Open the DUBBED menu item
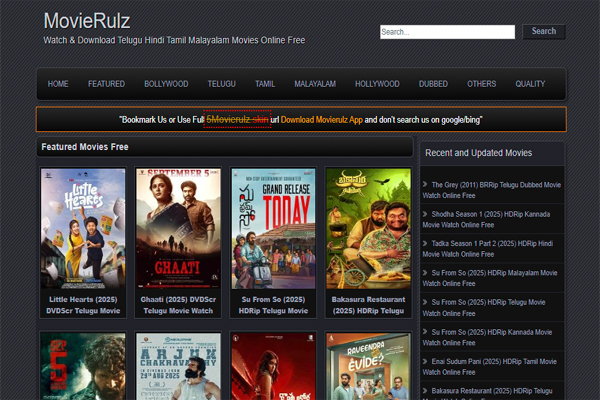The height and width of the screenshot is (400, 600). (x=433, y=84)
